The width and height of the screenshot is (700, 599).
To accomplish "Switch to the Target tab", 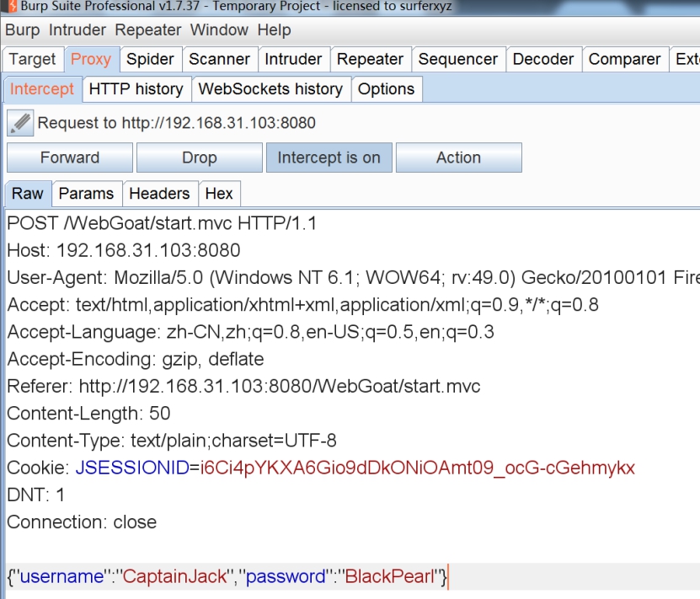I will coord(33,59).
